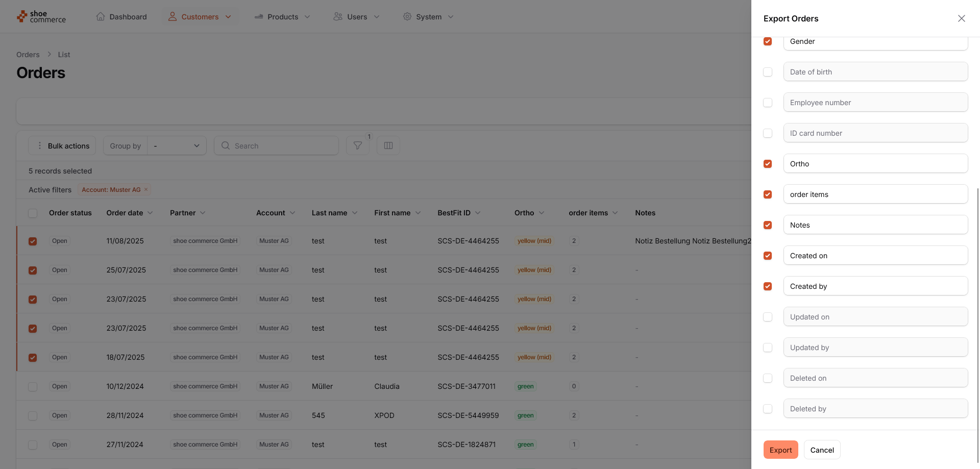Enable the Date of birth checkbox
The image size is (980, 469).
(767, 72)
